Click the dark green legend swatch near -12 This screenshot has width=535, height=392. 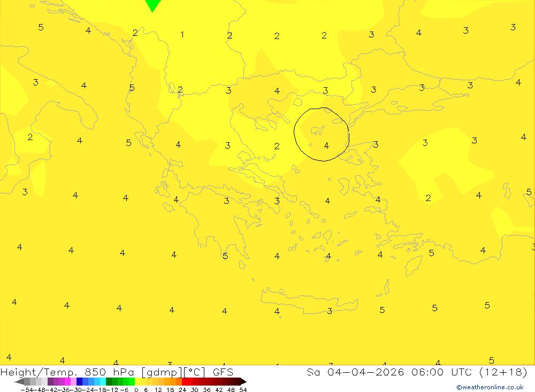pyautogui.click(x=109, y=381)
